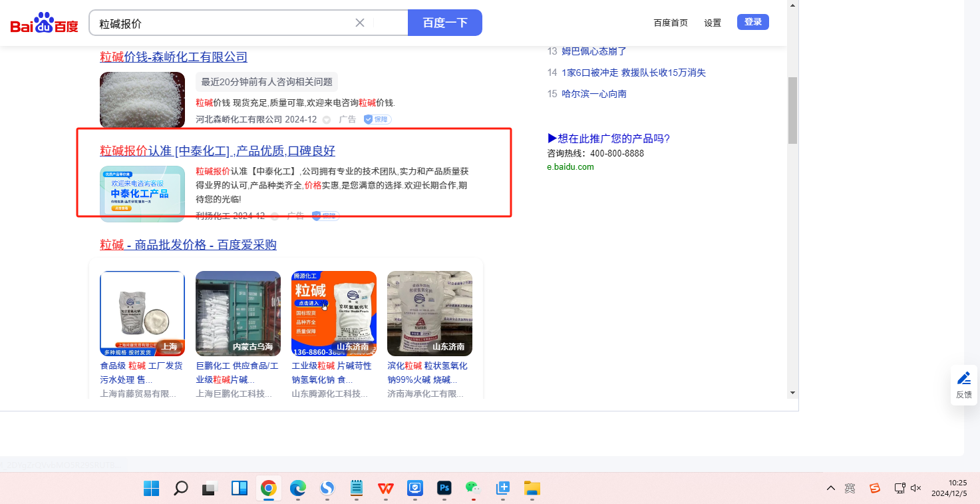Open the Sogou browser taskbar icon

[327, 488]
